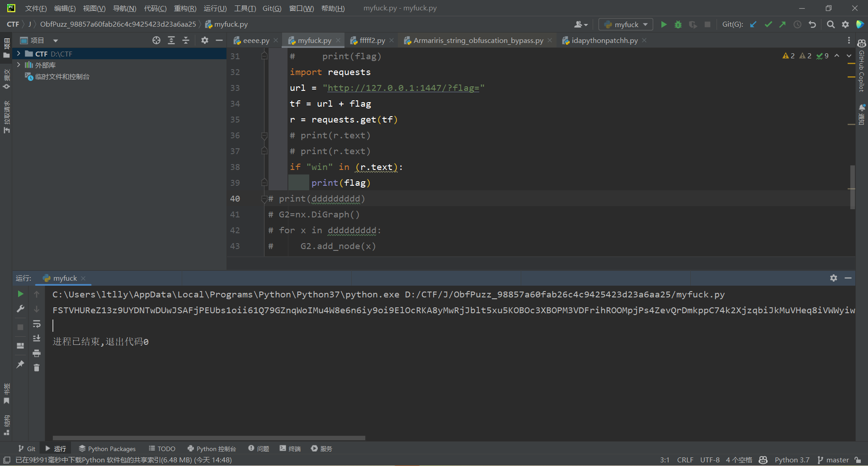
Task: Click Collapse All in Project panel
Action: click(186, 40)
